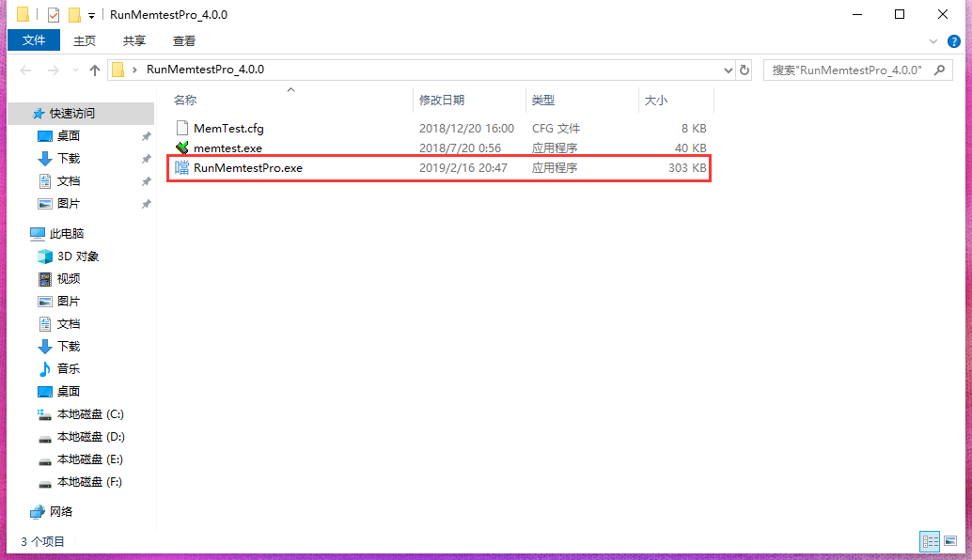Select the MemTest.cfg file name
The image size is (972, 560).
pyautogui.click(x=228, y=128)
